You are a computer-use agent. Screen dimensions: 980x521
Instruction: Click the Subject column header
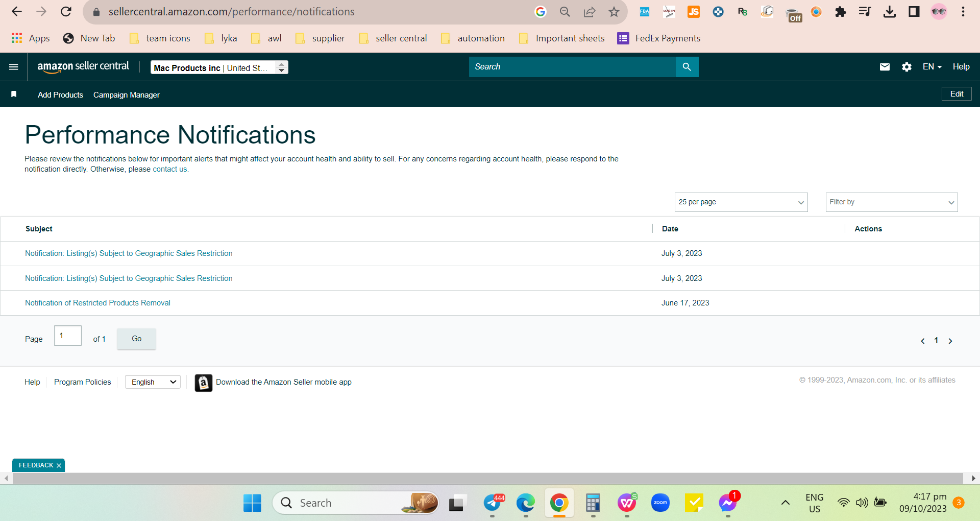39,229
